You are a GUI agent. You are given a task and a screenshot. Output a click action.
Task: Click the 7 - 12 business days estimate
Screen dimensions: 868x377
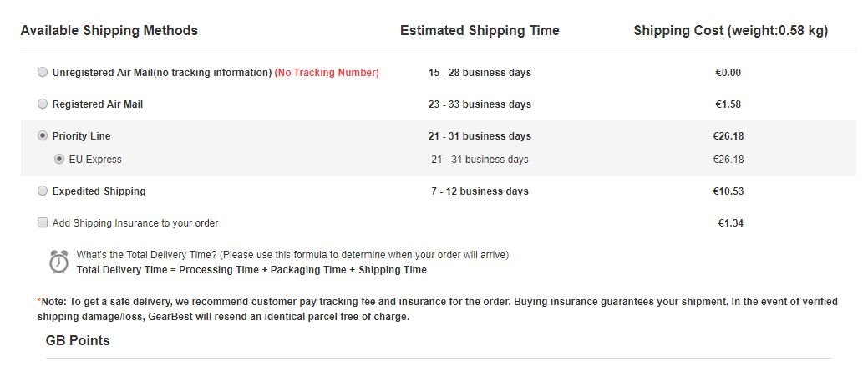[x=480, y=191]
